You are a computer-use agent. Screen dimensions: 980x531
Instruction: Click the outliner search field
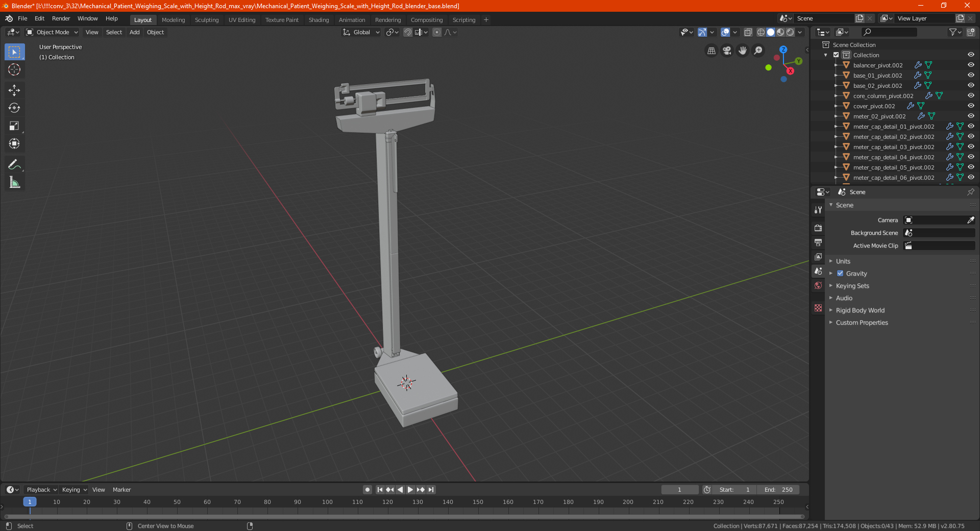point(889,32)
